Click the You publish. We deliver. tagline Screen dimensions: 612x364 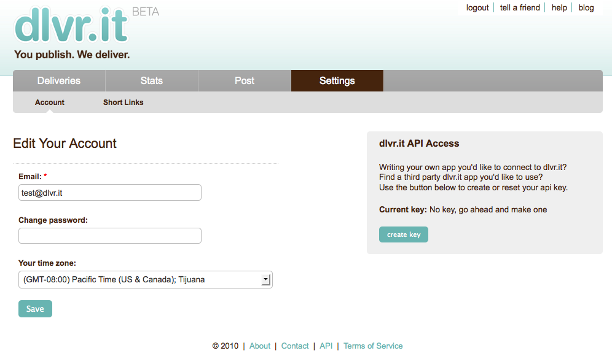pyautogui.click(x=72, y=55)
